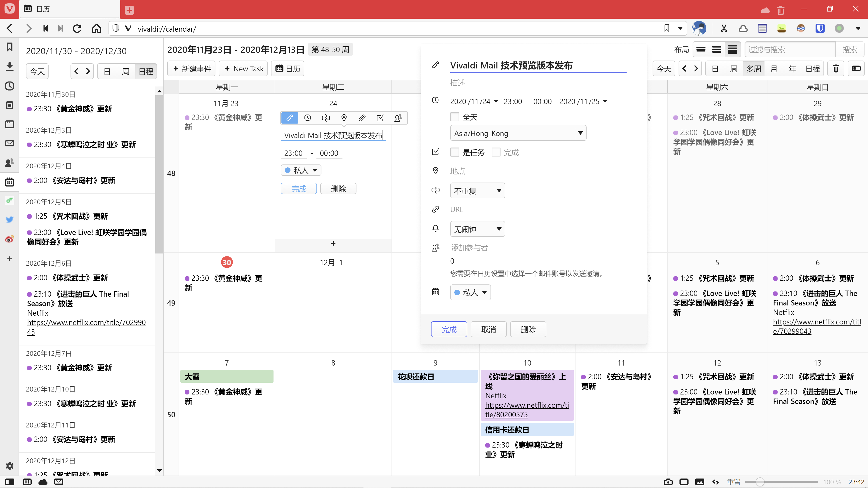Click the capture page camera icon in status bar
868x488 pixels.
coord(668,482)
